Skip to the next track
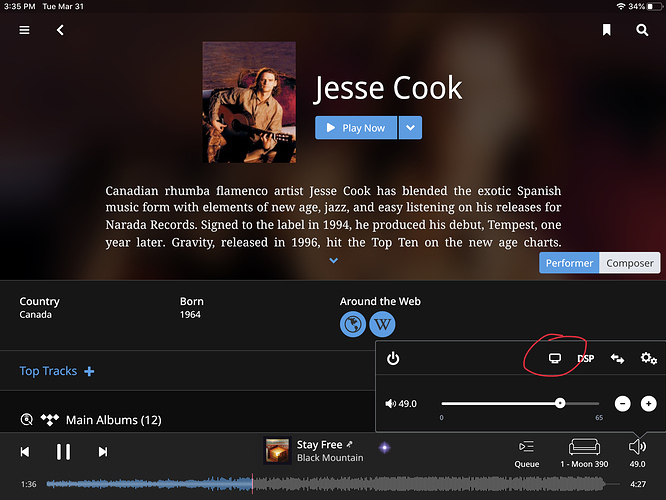 [x=103, y=452]
